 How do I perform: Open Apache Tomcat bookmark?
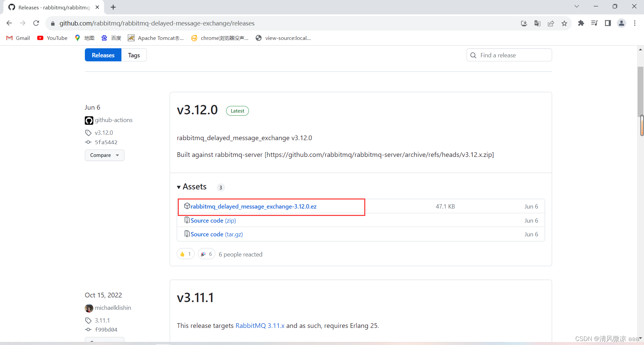(156, 38)
